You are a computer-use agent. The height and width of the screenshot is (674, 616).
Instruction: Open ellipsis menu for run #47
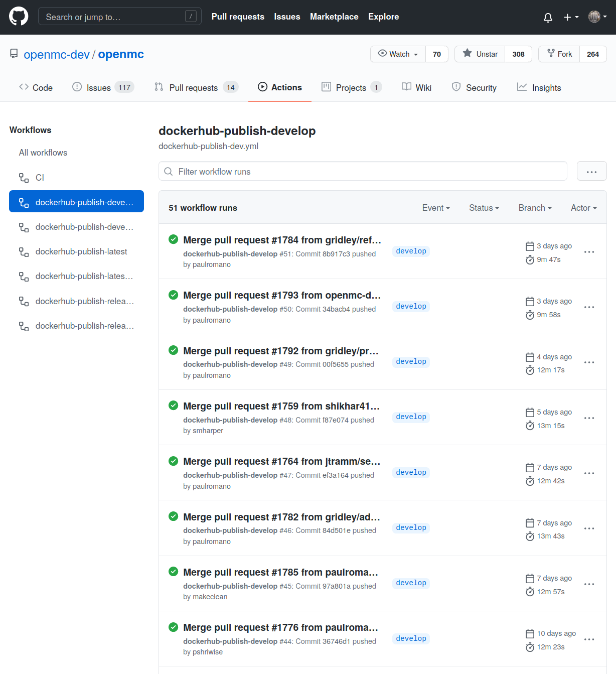point(589,473)
